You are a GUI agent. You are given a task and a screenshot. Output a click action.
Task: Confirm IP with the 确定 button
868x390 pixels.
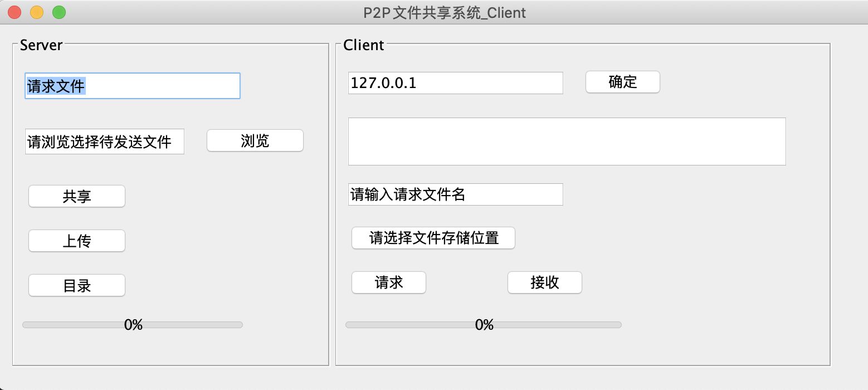pyautogui.click(x=623, y=82)
